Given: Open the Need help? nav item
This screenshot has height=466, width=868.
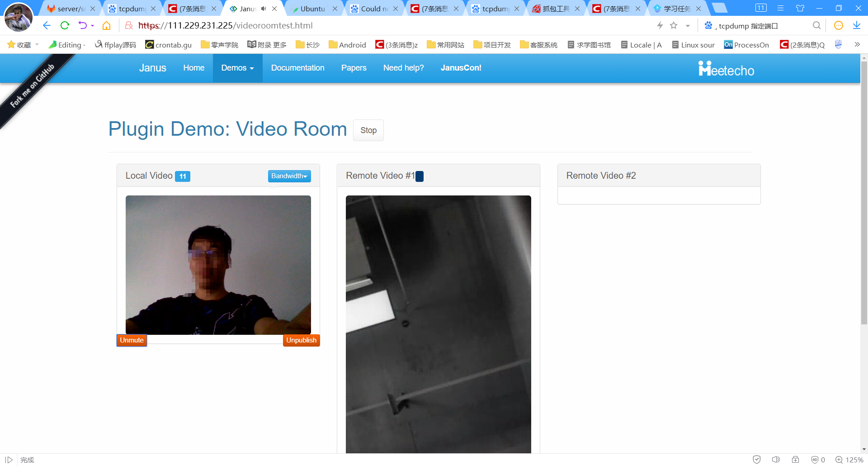Looking at the screenshot, I should click(404, 68).
